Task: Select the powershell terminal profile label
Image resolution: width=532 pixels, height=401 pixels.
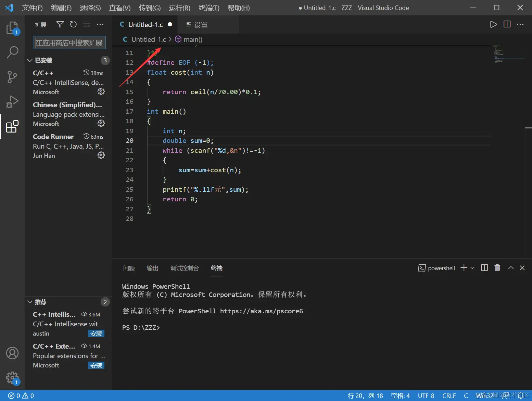Action: coord(436,268)
